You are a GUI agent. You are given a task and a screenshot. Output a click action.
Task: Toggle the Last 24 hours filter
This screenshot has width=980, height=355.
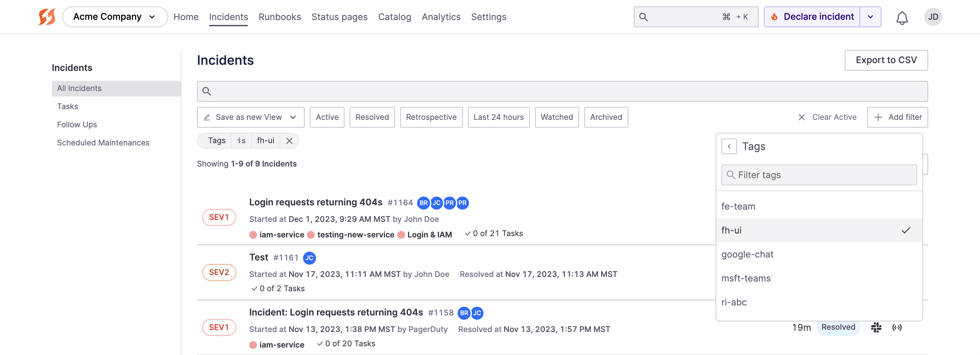(x=498, y=118)
